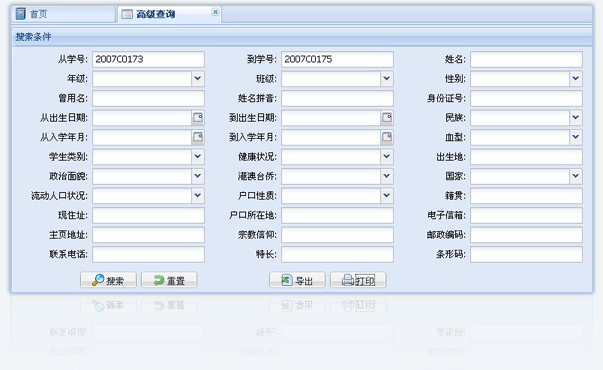Viewport: 603px width, 370px height.
Task: Focus the 电子信箱 input field
Action: coord(526,215)
